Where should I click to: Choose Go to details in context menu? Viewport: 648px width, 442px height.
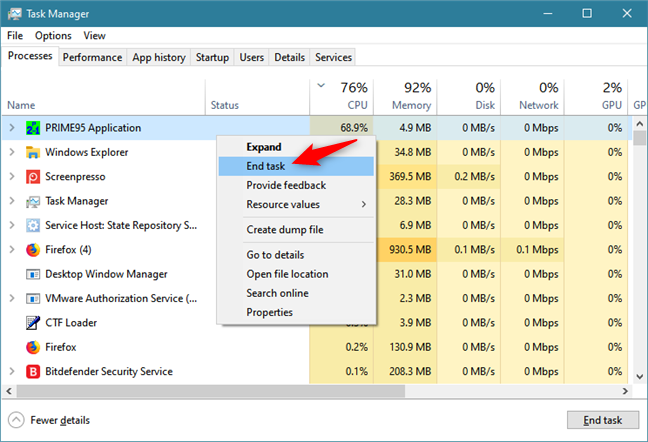pyautogui.click(x=297, y=255)
